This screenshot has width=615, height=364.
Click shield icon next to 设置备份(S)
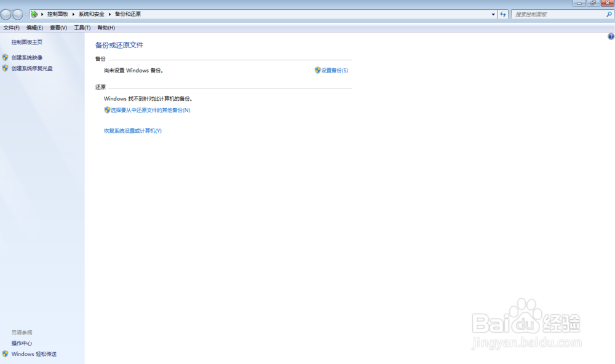tap(318, 70)
